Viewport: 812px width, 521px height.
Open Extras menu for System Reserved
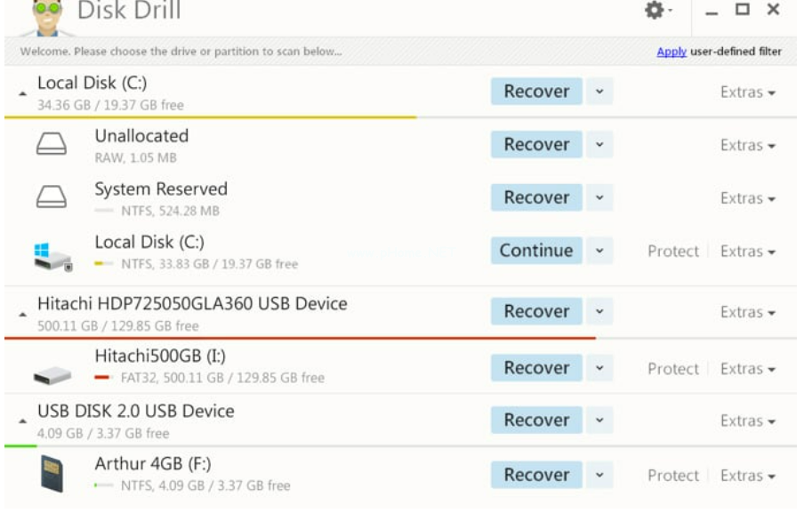pyautogui.click(x=747, y=199)
